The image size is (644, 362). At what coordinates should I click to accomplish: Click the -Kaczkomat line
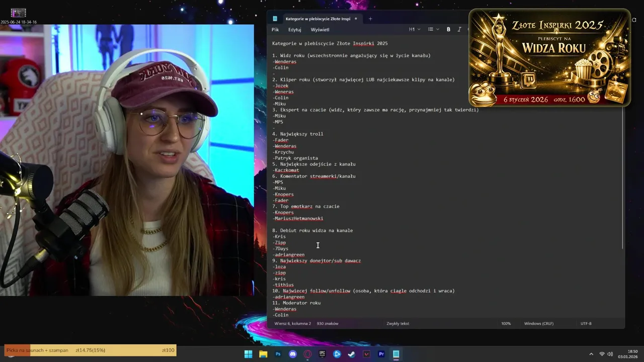[x=286, y=170]
